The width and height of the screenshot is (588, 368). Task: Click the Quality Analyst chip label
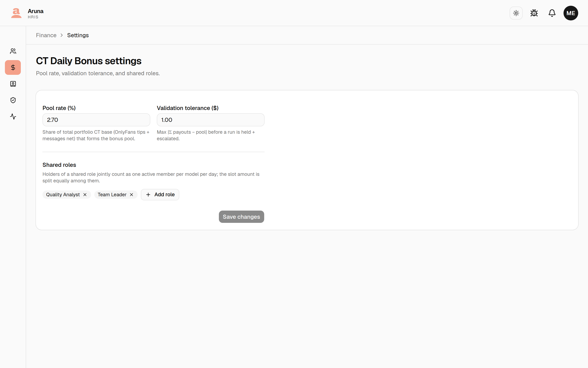click(x=63, y=194)
